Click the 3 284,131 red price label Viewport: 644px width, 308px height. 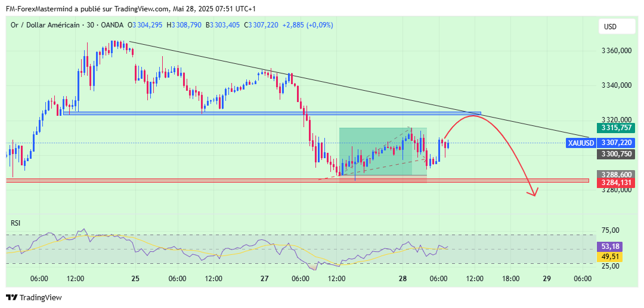(616, 183)
